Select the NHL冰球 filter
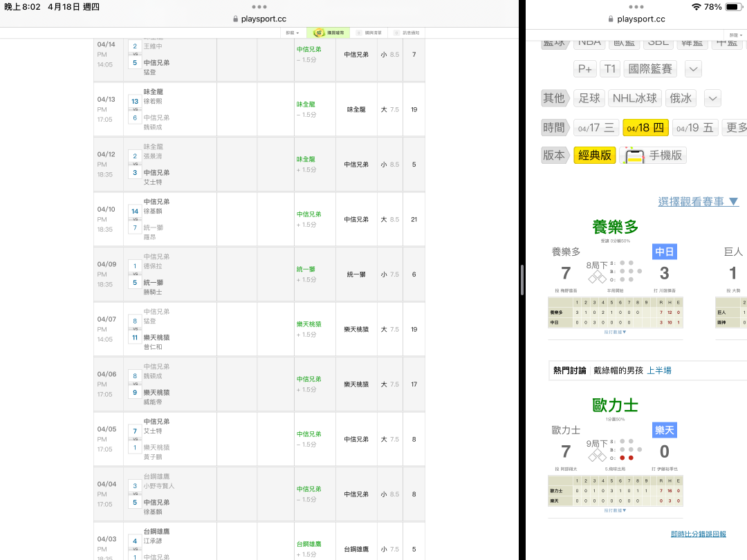 (x=634, y=99)
